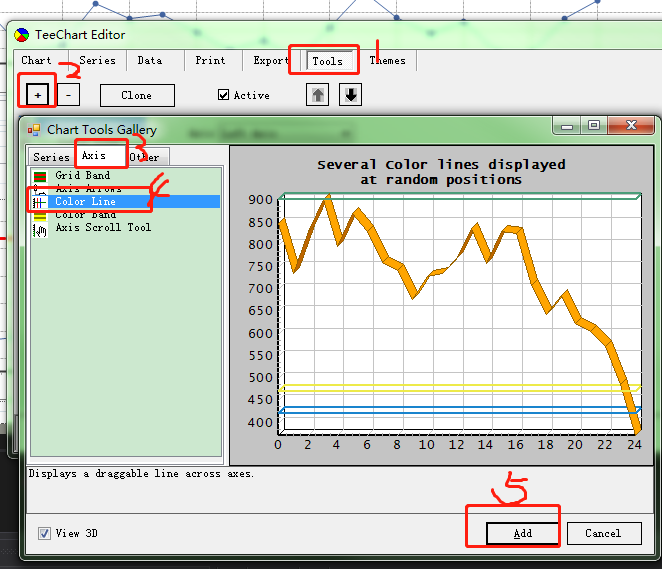Maximize the Chart Tools Gallery window

[x=594, y=125]
